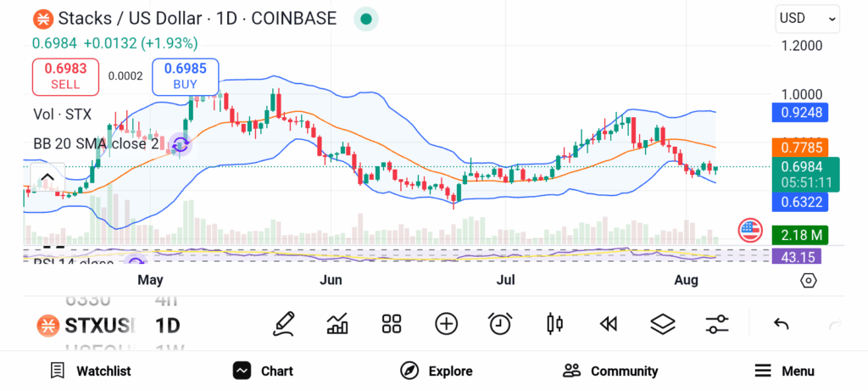Tap the US flag icon on the chart
The height and width of the screenshot is (391, 868).
pyautogui.click(x=749, y=228)
